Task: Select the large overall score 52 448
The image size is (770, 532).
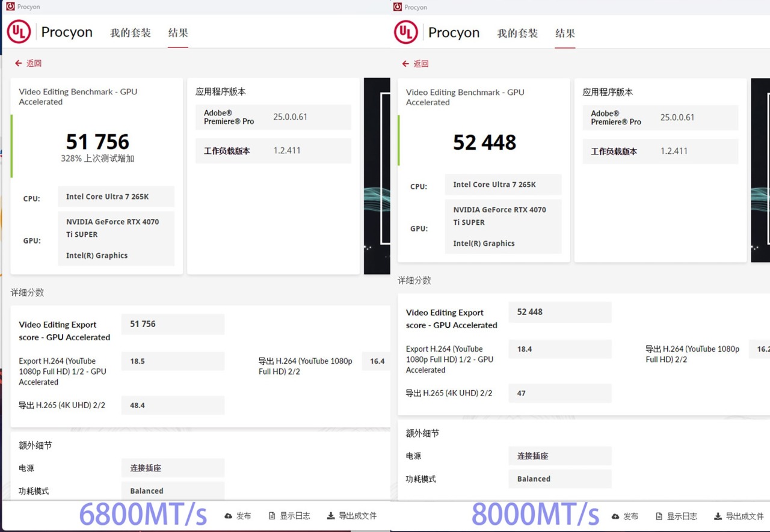Action: click(485, 142)
